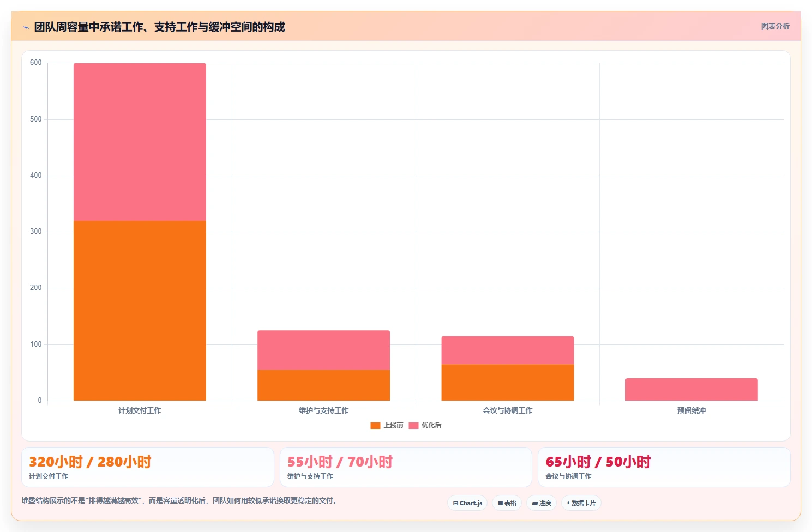This screenshot has width=812, height=532.
Task: Click the 预留缓冲 x-axis label
Action: click(x=691, y=410)
